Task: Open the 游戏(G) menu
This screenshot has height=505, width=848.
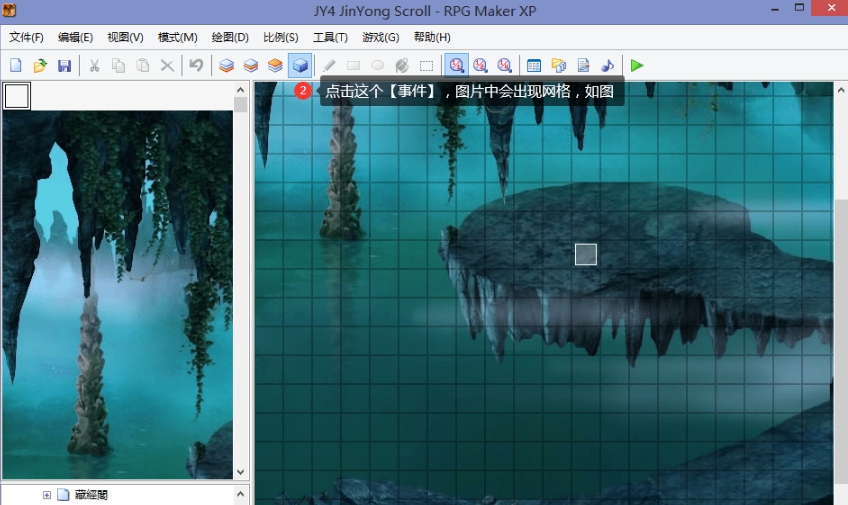Action: (x=380, y=37)
